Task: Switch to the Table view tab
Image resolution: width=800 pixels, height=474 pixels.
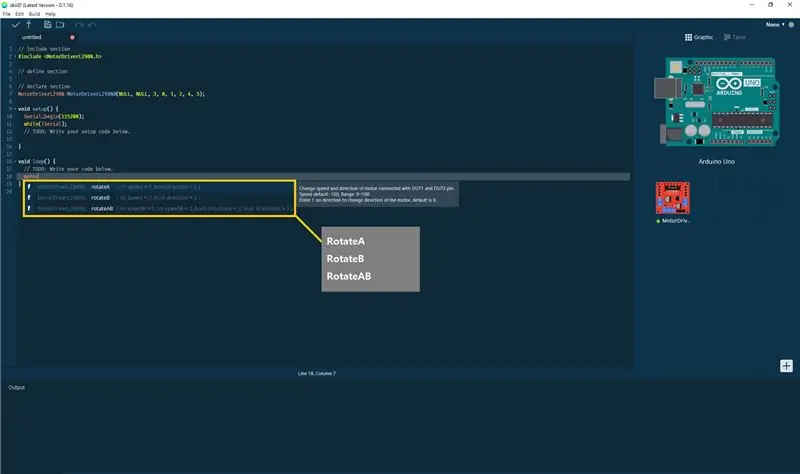Action: (735, 37)
